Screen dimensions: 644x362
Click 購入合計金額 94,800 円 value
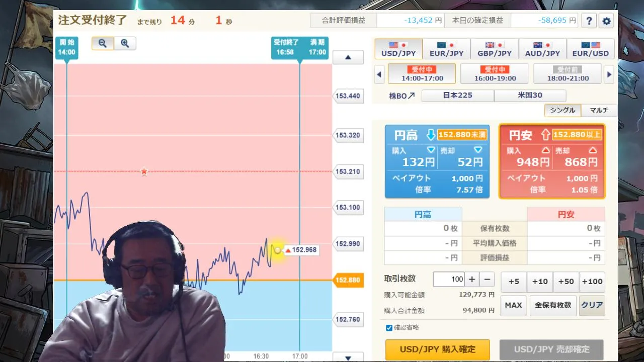479,310
